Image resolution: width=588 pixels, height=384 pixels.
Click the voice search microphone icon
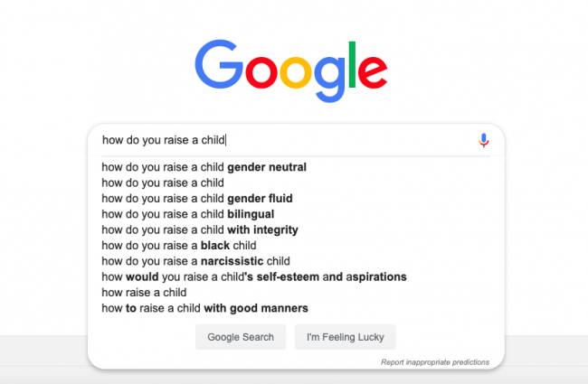(484, 140)
